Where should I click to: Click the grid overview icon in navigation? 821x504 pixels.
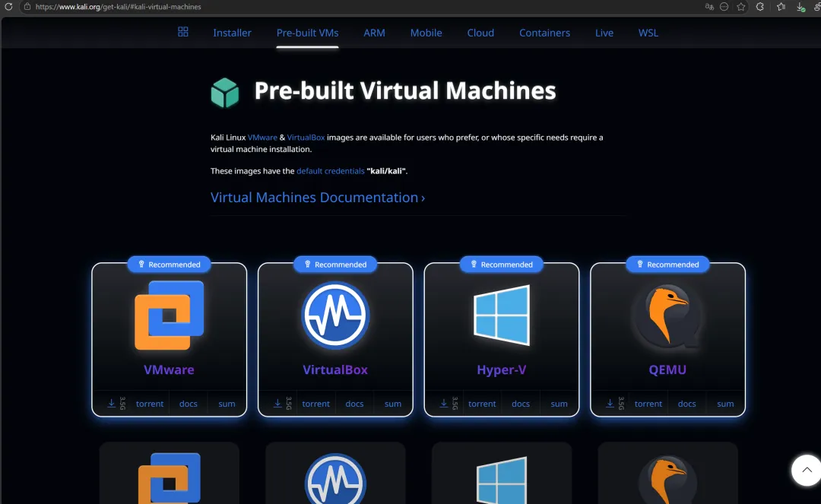182,32
